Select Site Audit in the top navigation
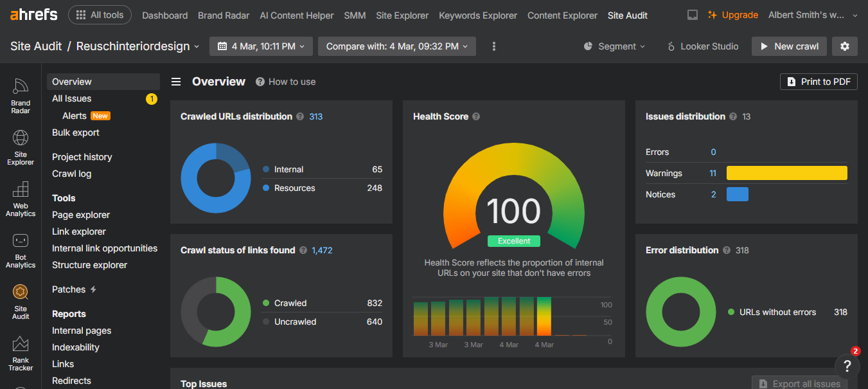This screenshot has height=389, width=868. pos(628,15)
